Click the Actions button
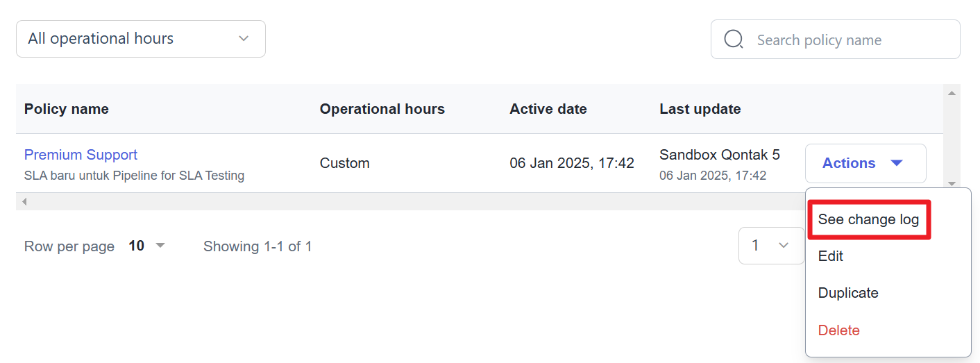Screen dimensions: 980x363 click(865, 163)
